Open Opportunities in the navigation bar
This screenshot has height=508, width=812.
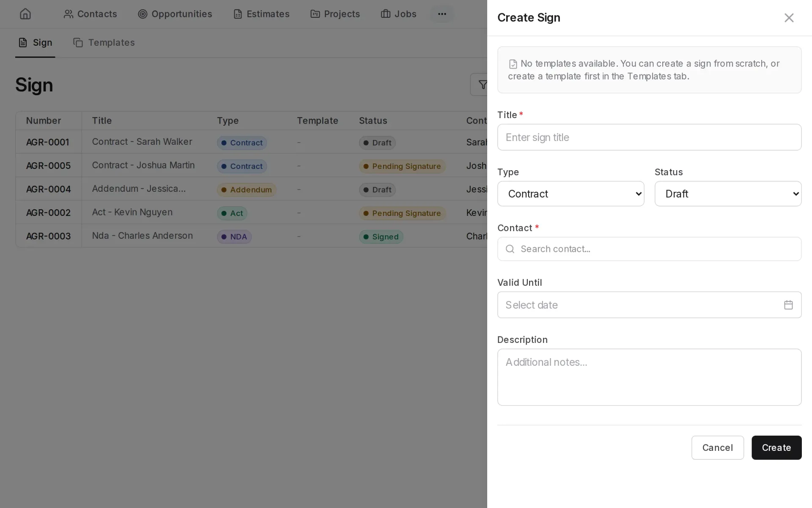tap(175, 14)
